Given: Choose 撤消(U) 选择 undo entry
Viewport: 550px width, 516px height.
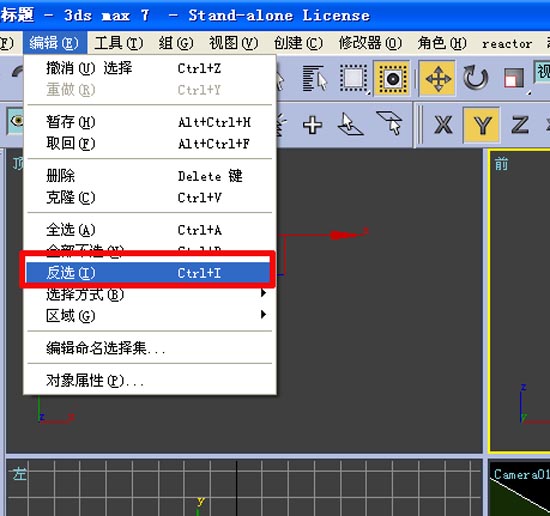Looking at the screenshot, I should (x=150, y=68).
